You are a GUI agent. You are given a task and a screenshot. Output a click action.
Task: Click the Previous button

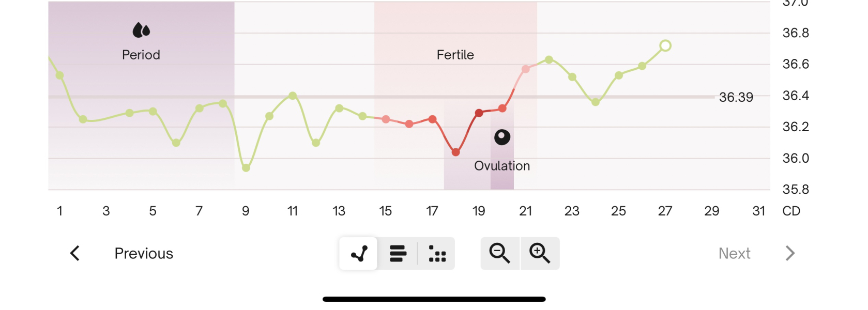click(x=143, y=253)
